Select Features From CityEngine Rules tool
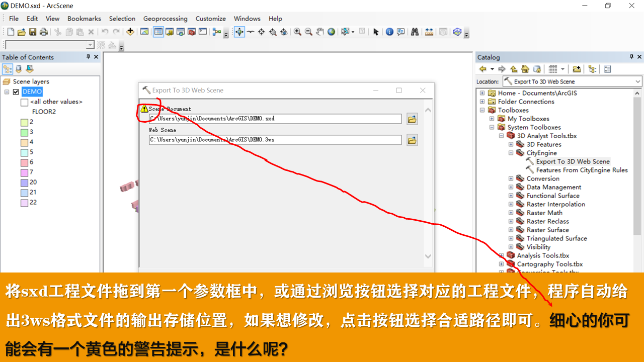 pos(582,170)
